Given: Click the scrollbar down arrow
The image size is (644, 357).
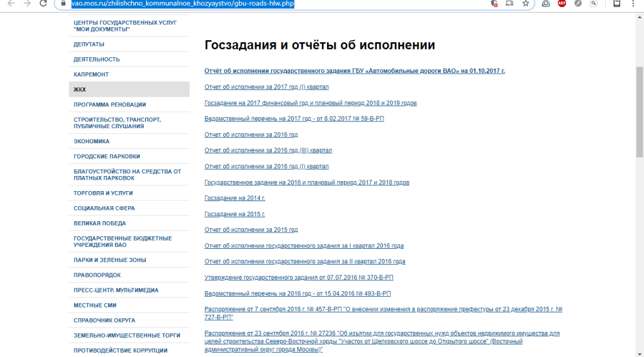Looking at the screenshot, I should coord(640,353).
